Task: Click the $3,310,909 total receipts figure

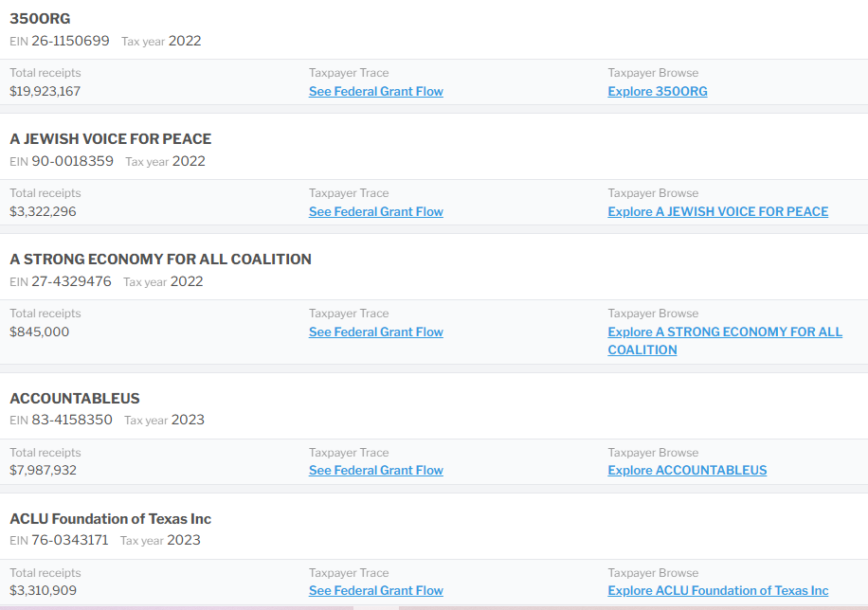Action: coord(43,591)
